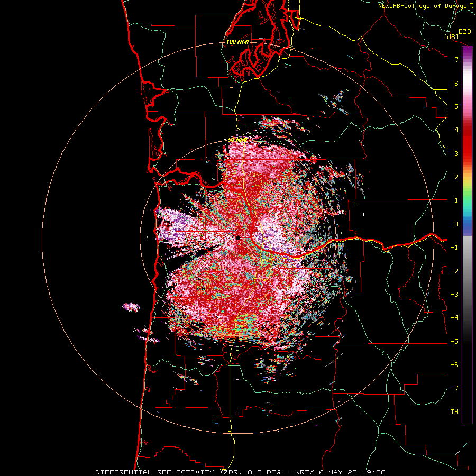Select the 100 NMI range ring label
The image size is (476, 476).
(237, 42)
